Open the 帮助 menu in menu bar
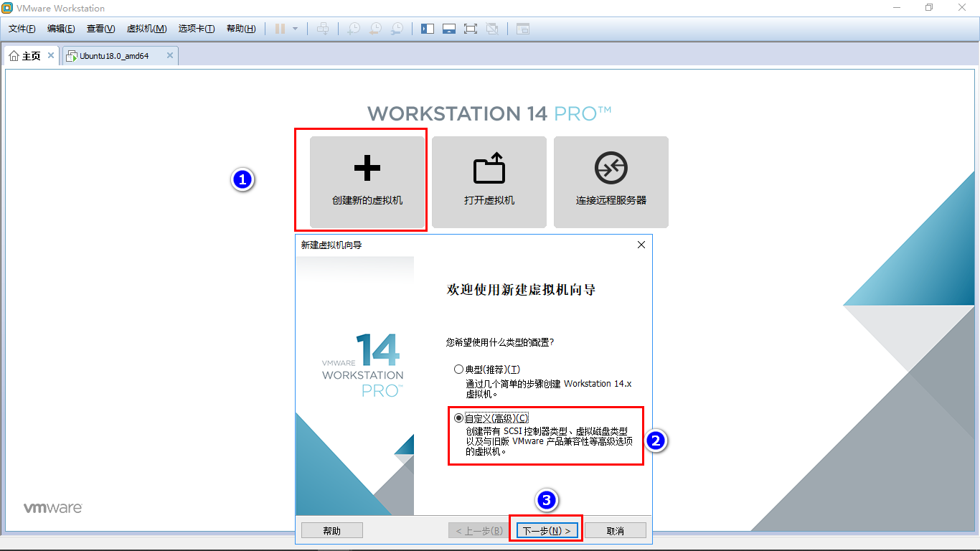This screenshot has width=980, height=551. click(x=241, y=29)
